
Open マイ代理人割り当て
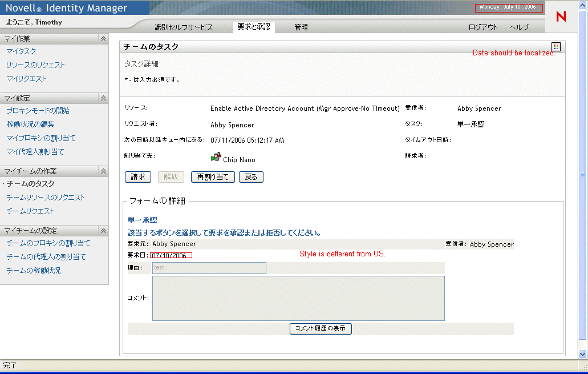point(35,151)
